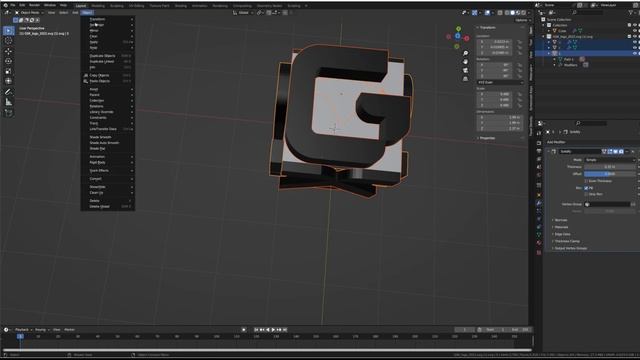This screenshot has height=360, width=640.
Task: Open the Material properties tab
Action: (x=539, y=242)
